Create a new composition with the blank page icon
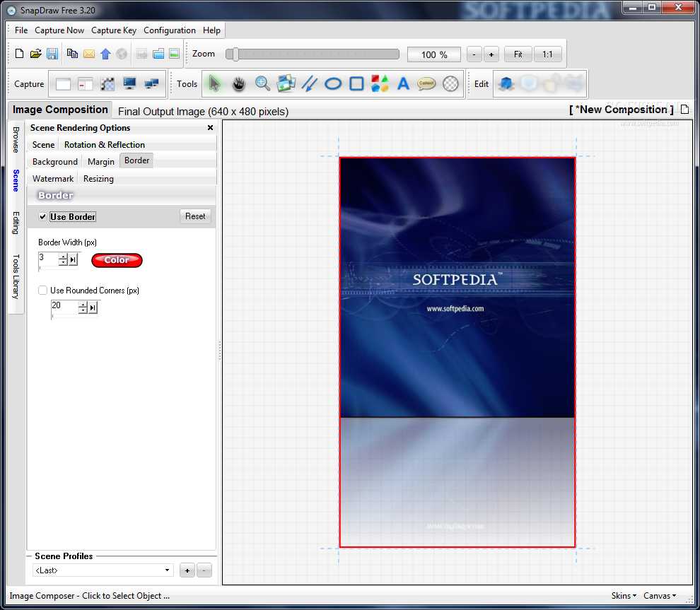The height and width of the screenshot is (610, 700). [19, 54]
